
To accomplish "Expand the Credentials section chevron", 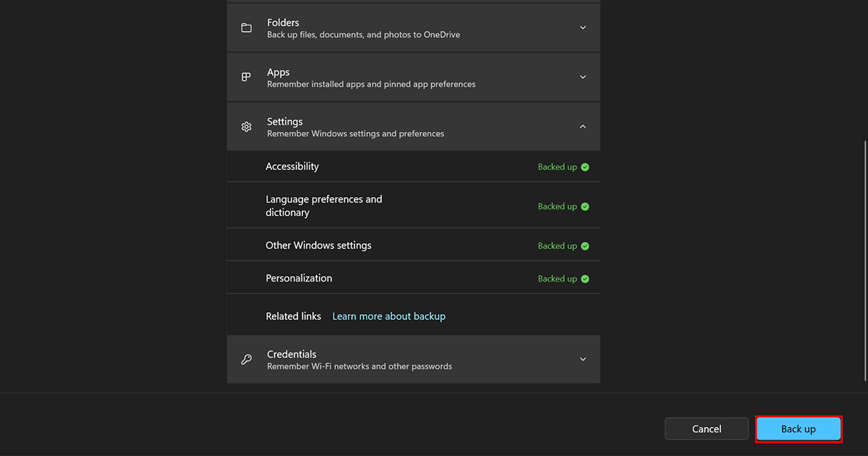I will 583,360.
